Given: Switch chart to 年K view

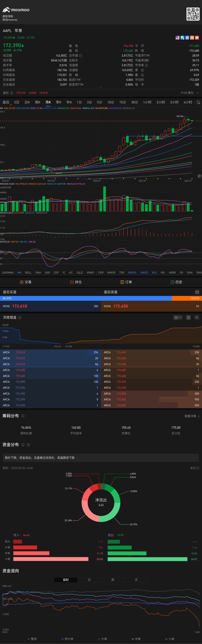Looking at the screenshot, I should pyautogui.click(x=69, y=102).
